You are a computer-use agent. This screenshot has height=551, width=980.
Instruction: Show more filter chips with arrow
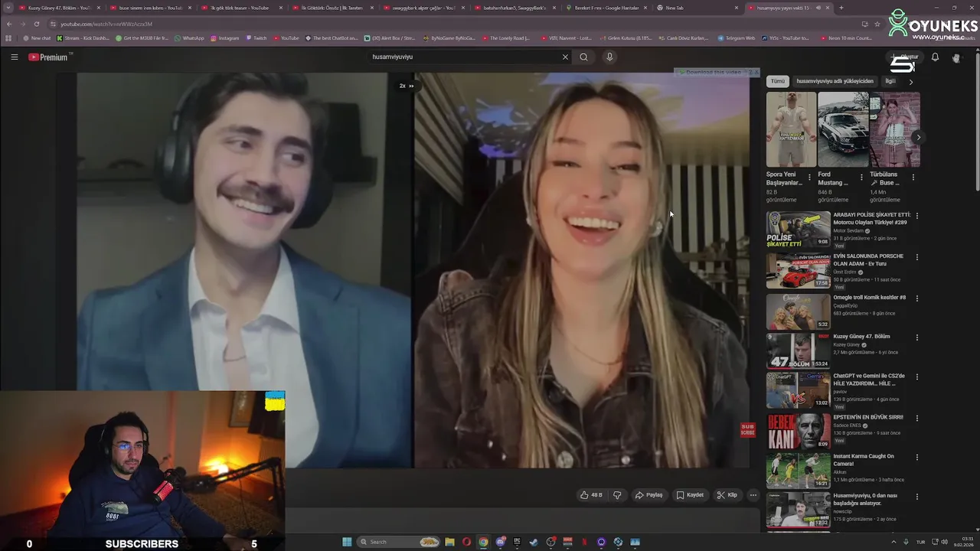point(910,81)
